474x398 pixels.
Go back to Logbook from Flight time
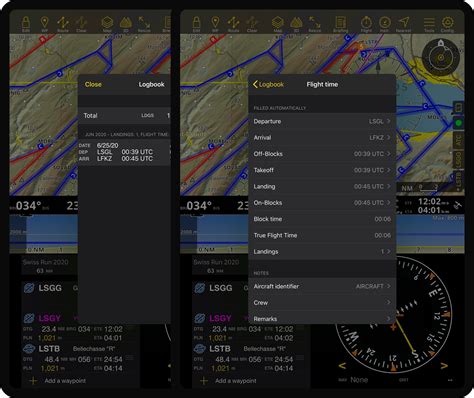(268, 84)
